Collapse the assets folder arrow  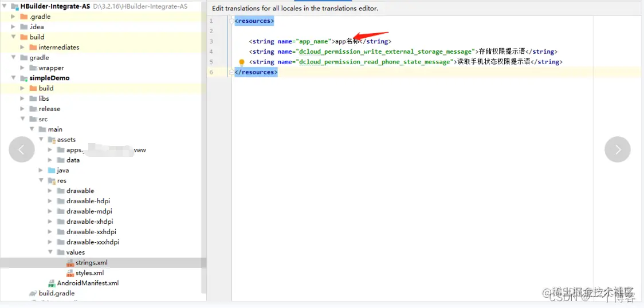[x=41, y=140]
